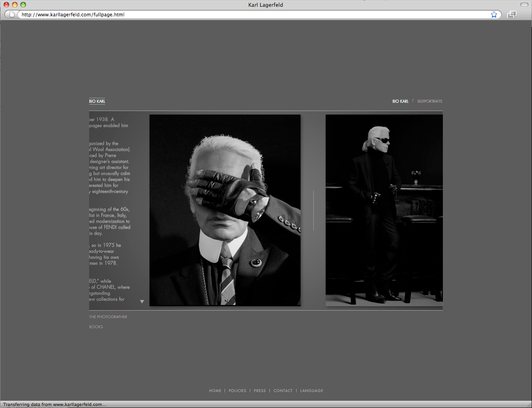The height and width of the screenshot is (408, 532).
Task: Toggle the toolbar pill button in title bar
Action: point(524,5)
